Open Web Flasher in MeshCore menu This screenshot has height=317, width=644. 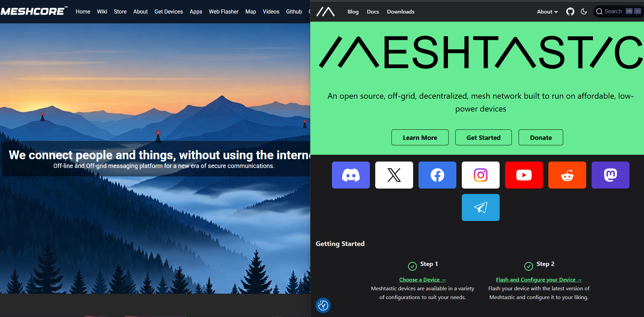click(224, 11)
